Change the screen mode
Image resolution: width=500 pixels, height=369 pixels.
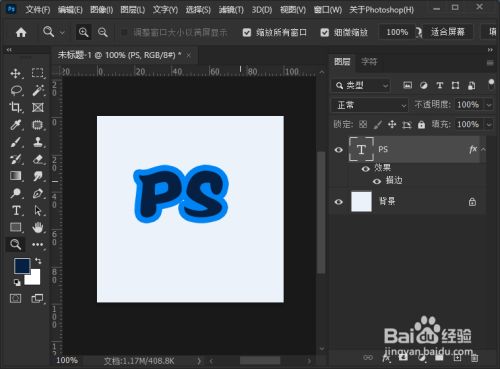point(37,298)
